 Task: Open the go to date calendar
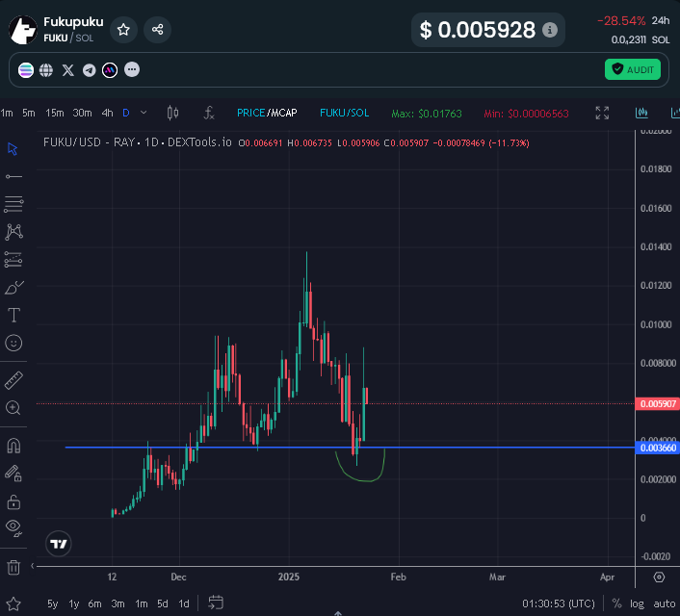[x=216, y=603]
